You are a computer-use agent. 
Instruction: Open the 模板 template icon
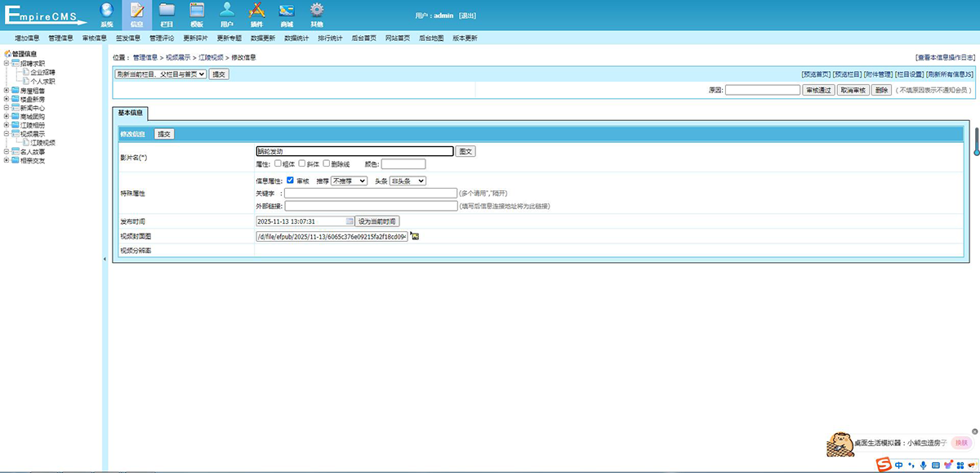tap(197, 11)
